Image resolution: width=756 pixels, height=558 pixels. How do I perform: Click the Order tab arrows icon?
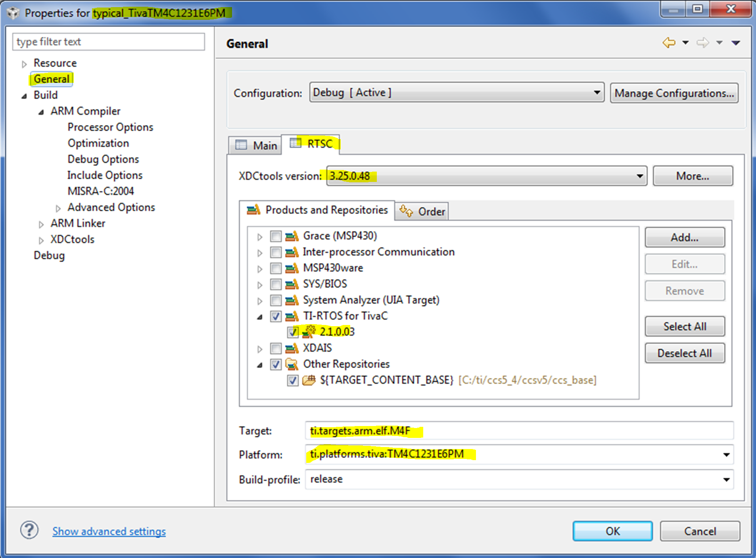406,211
